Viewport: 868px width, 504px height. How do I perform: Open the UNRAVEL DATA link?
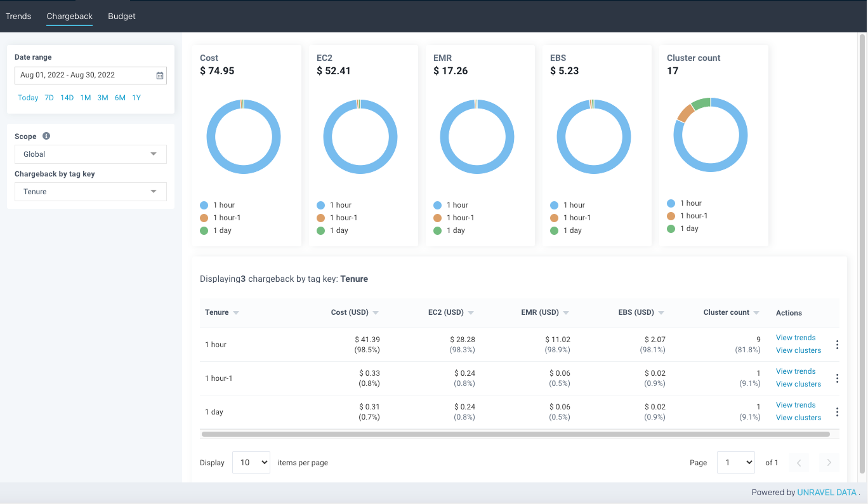click(x=827, y=493)
